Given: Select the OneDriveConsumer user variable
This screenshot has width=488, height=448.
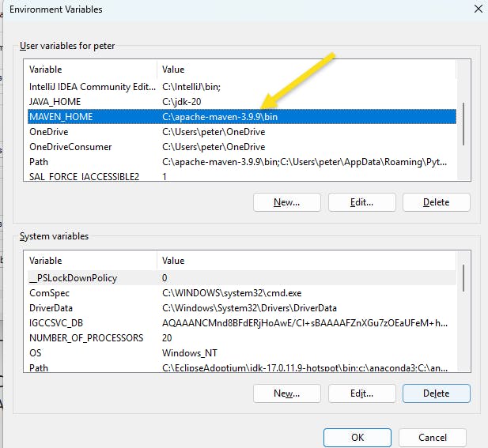Looking at the screenshot, I should 242,147.
